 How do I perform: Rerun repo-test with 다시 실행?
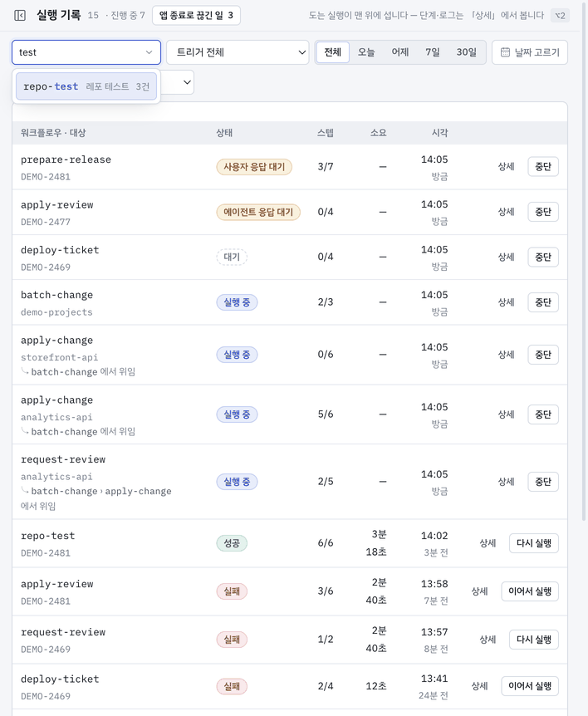pyautogui.click(x=534, y=543)
